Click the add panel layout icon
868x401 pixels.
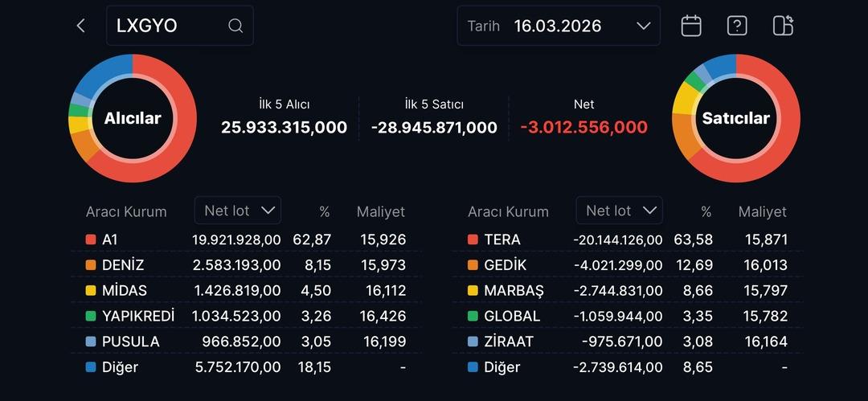click(783, 26)
